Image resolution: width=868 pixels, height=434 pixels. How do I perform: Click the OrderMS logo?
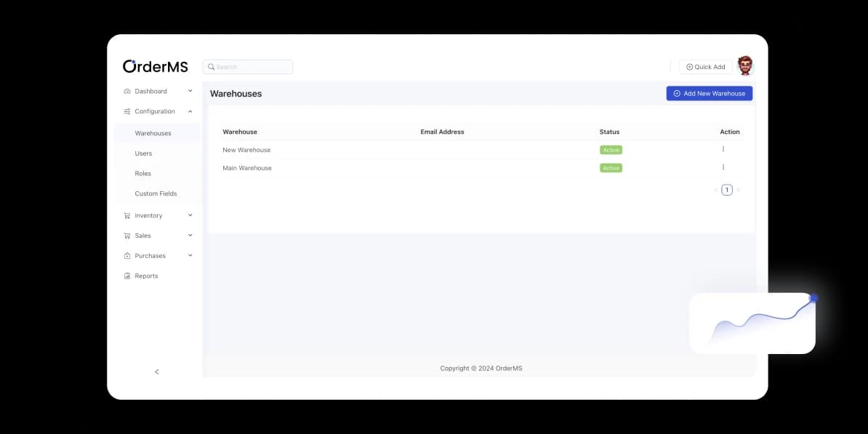tap(155, 66)
